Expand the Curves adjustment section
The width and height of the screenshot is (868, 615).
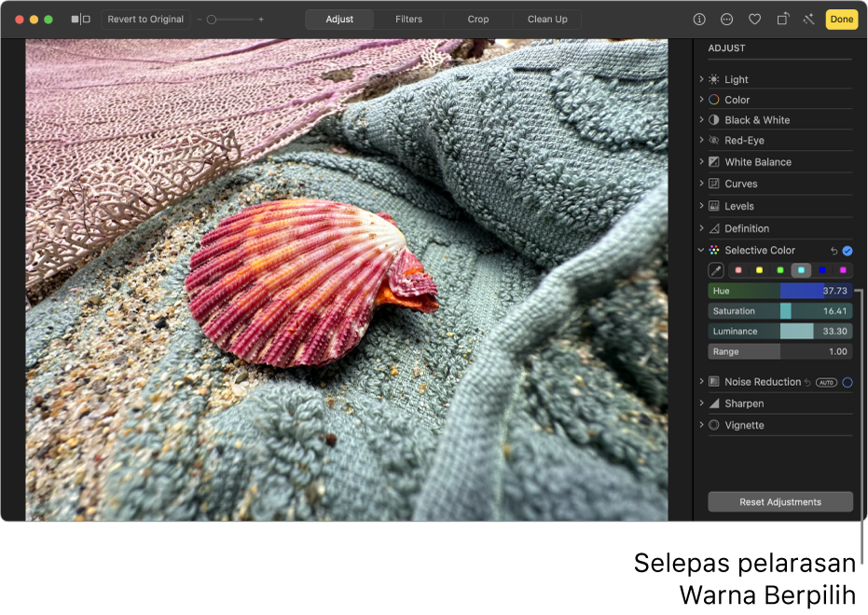tap(701, 184)
